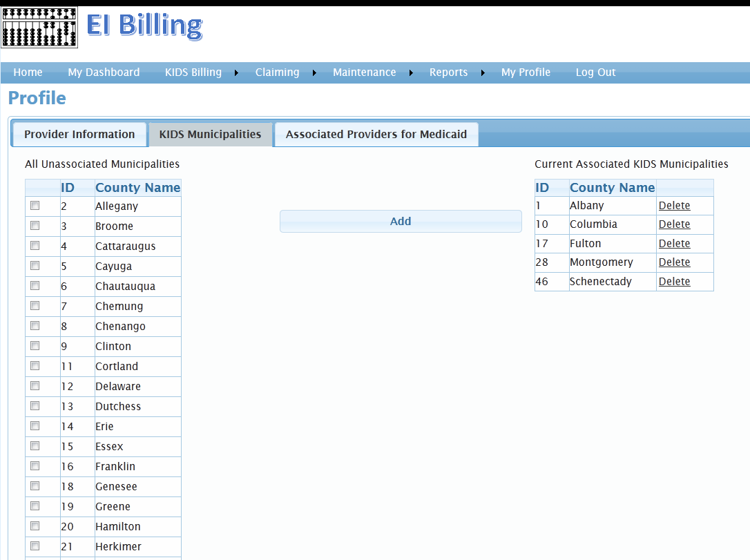The height and width of the screenshot is (560, 750).
Task: Select the Erie county checkbox
Action: click(35, 425)
